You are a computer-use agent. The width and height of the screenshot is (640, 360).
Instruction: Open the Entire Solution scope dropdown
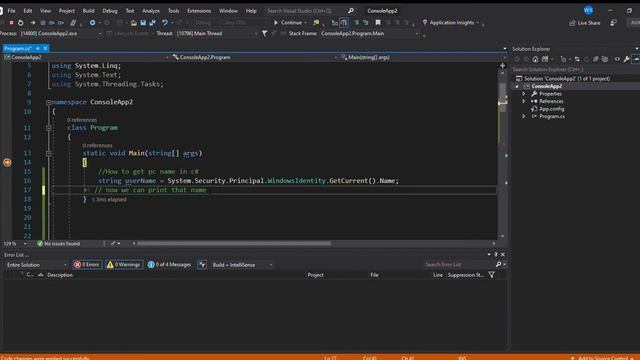pos(36,265)
